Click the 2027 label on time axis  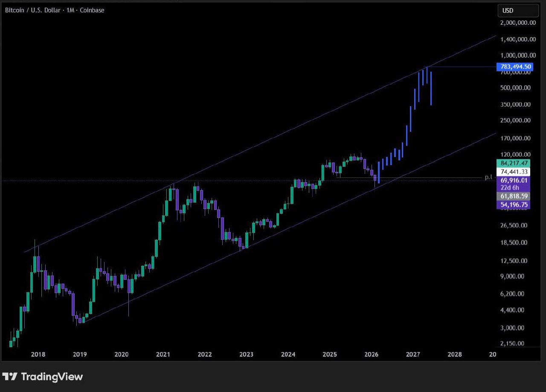[413, 354]
